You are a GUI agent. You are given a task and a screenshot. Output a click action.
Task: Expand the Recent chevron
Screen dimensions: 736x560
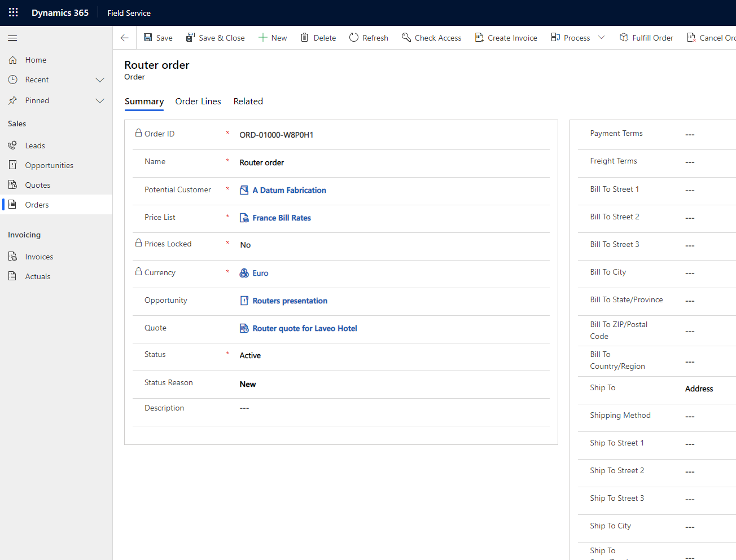coord(100,80)
